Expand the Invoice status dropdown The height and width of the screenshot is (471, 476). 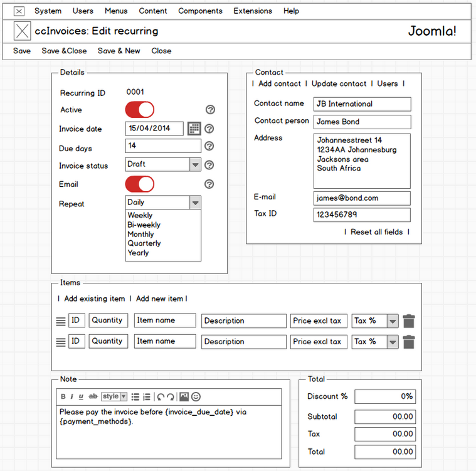pos(195,165)
